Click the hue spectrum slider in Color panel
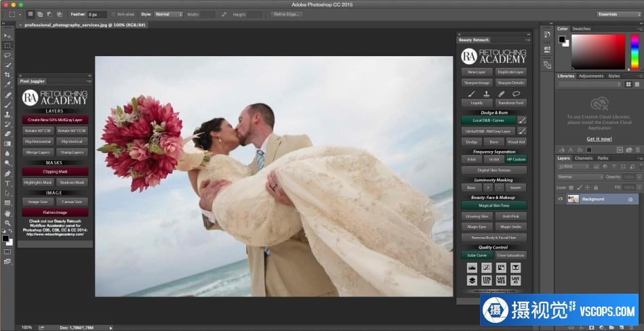Screen dimensions: 644x331 point(635,51)
